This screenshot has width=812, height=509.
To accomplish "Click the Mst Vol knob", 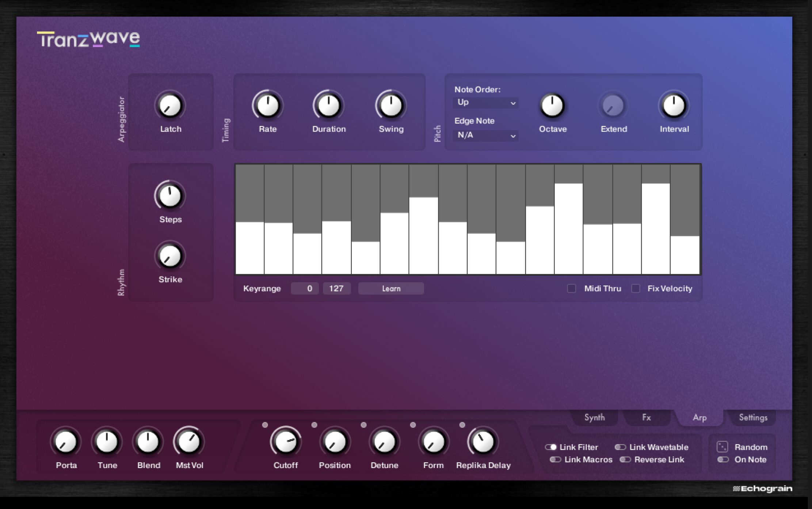I will pos(189,442).
